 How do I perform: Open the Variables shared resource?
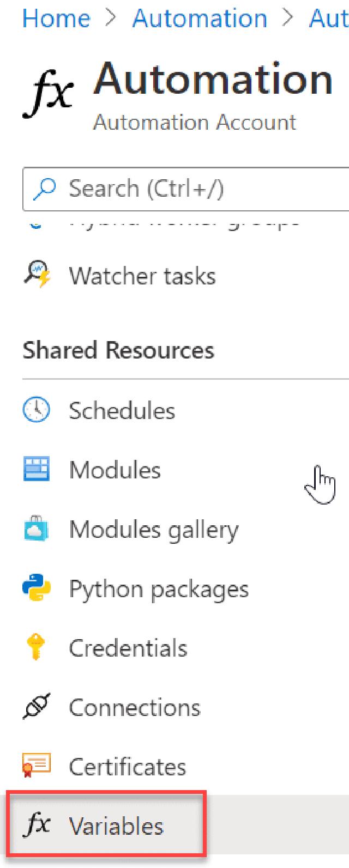tap(116, 827)
